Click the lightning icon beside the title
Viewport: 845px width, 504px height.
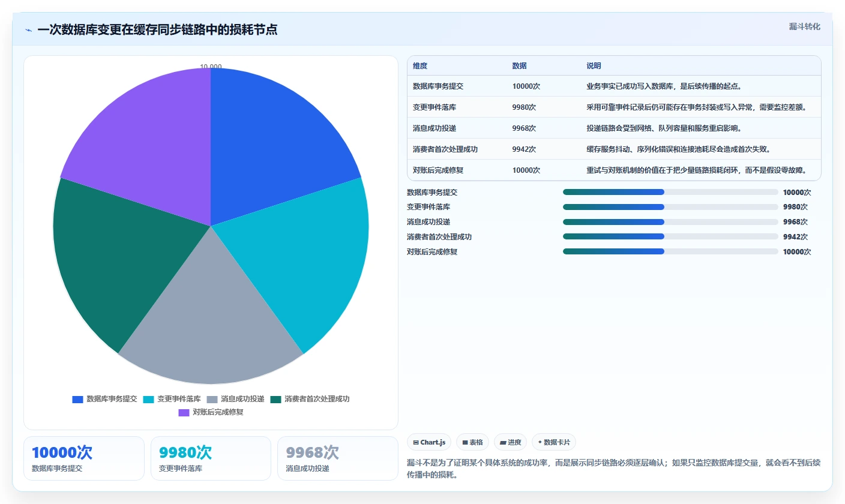(x=28, y=30)
